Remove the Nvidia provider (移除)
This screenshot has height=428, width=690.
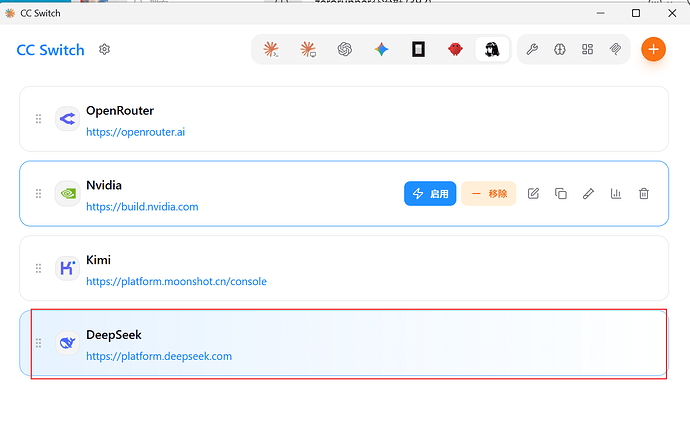click(x=488, y=194)
